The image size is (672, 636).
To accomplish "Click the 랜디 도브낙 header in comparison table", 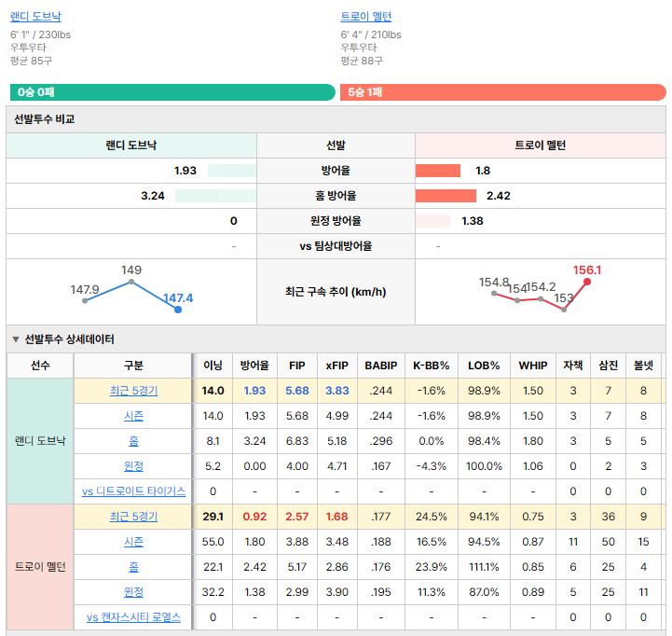I will 131,145.
